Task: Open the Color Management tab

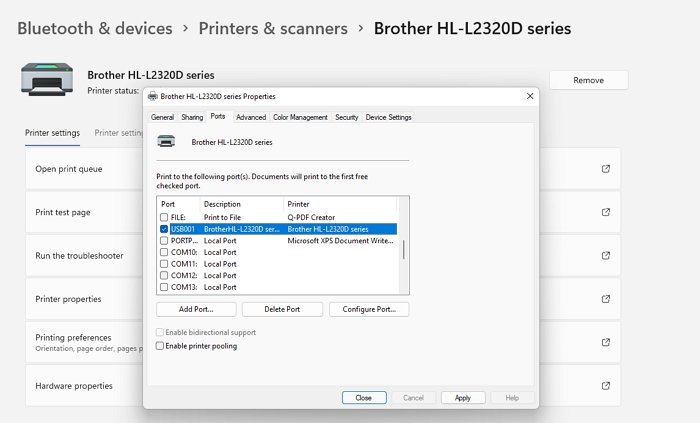Action: (x=300, y=117)
